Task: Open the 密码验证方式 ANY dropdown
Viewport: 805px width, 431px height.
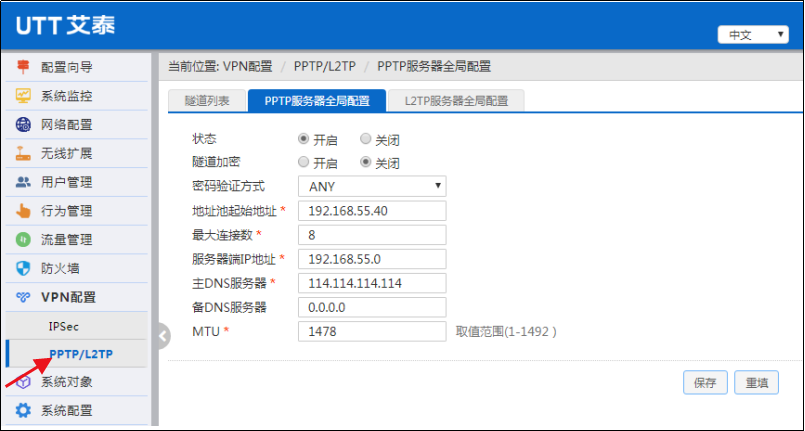Action: pyautogui.click(x=371, y=187)
